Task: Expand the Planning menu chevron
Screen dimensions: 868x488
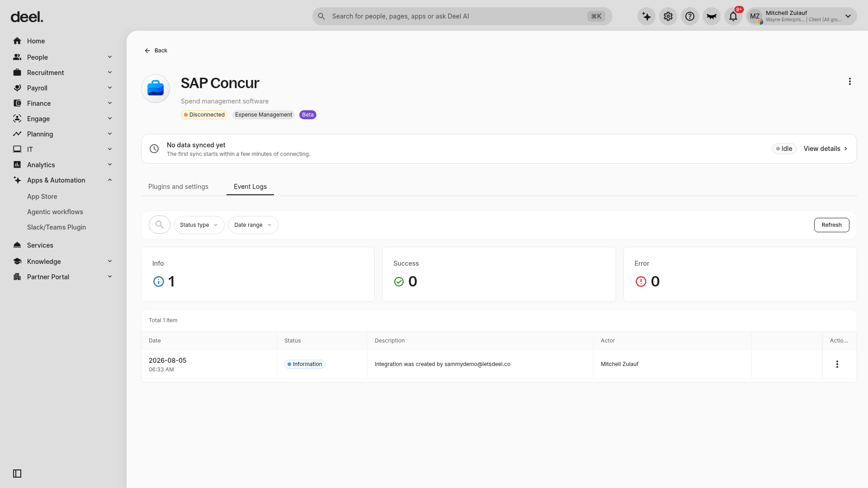Action: point(110,134)
